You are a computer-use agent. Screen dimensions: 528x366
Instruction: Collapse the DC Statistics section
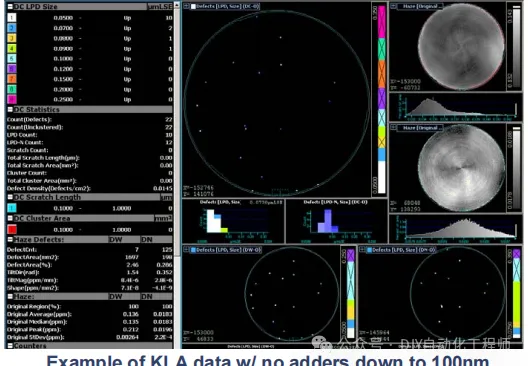click(10, 109)
